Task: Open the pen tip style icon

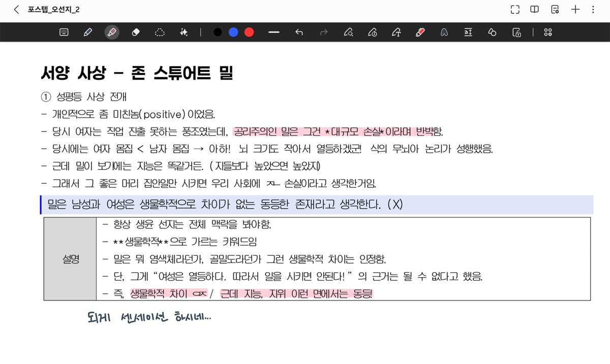Action: (444, 32)
